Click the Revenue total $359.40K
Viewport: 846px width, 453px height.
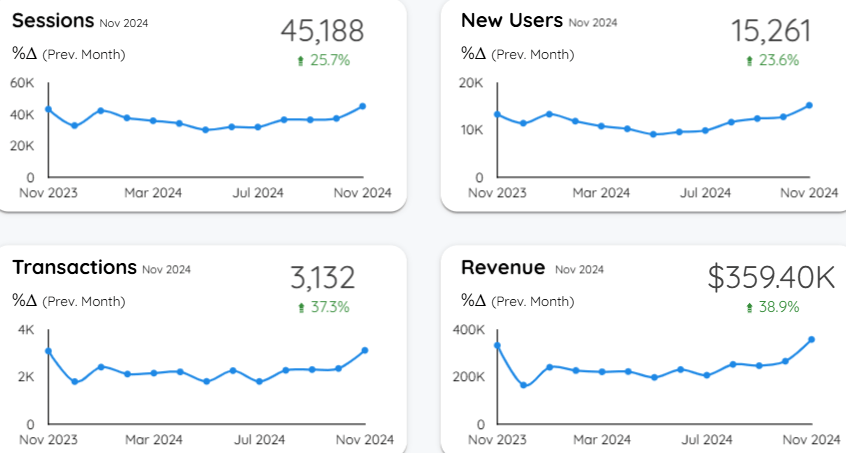(771, 278)
